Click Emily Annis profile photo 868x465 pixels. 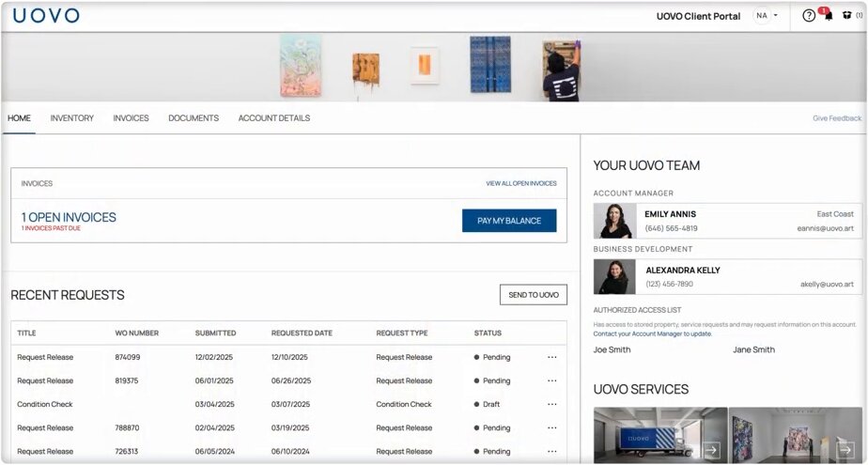point(615,221)
